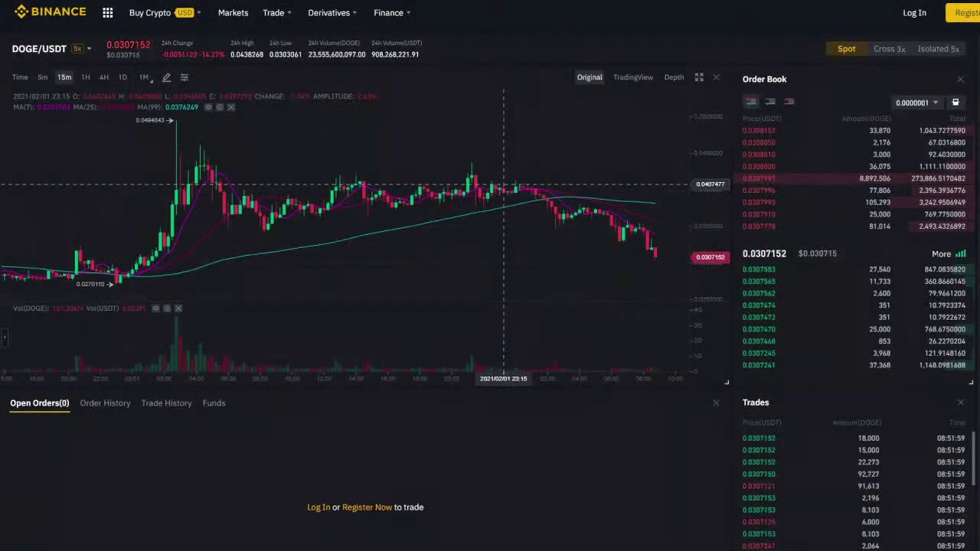Select TradingView chart view
The height and width of the screenshot is (551, 980).
point(633,77)
